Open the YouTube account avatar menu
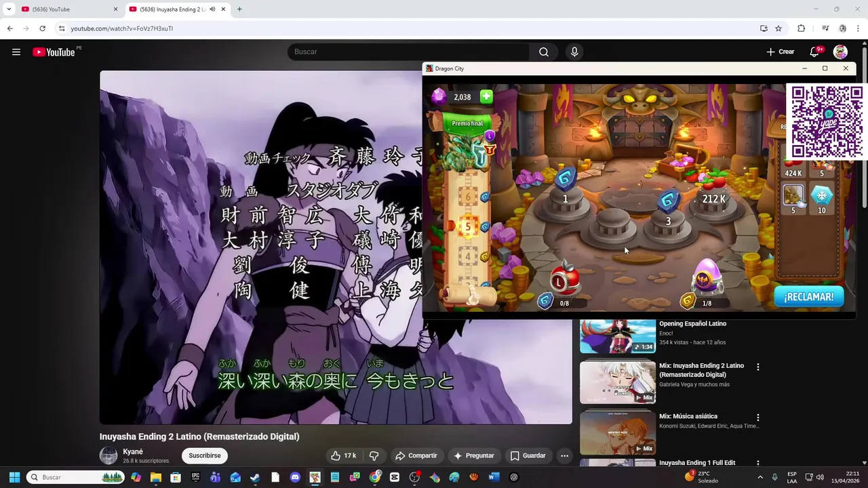The width and height of the screenshot is (868, 488). 840,52
